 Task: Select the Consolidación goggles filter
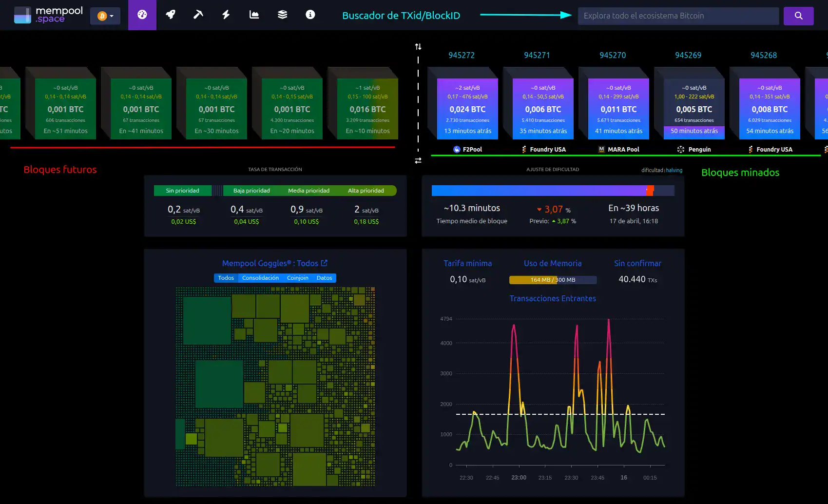click(x=260, y=278)
